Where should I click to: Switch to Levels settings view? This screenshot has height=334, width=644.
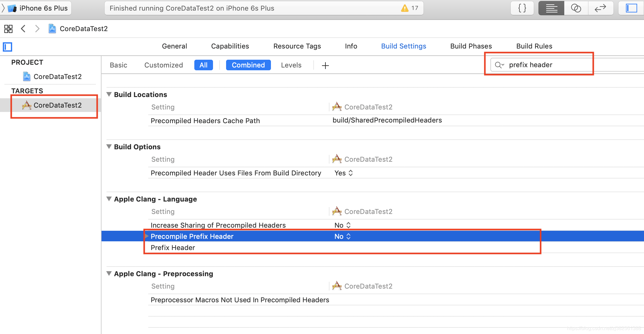point(291,65)
